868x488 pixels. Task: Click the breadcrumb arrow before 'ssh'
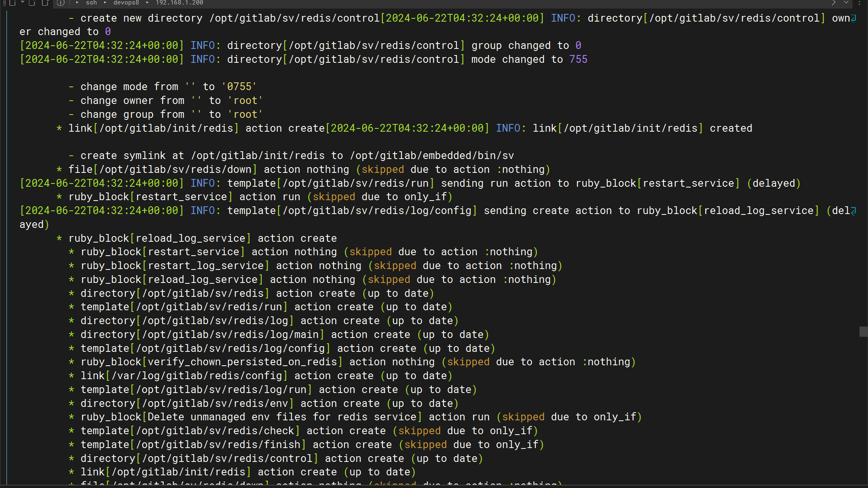[77, 2]
